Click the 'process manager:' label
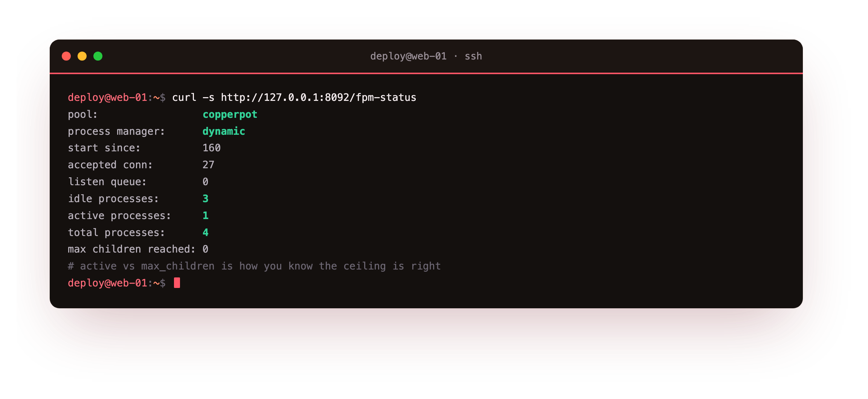The image size is (868, 399). tap(116, 131)
